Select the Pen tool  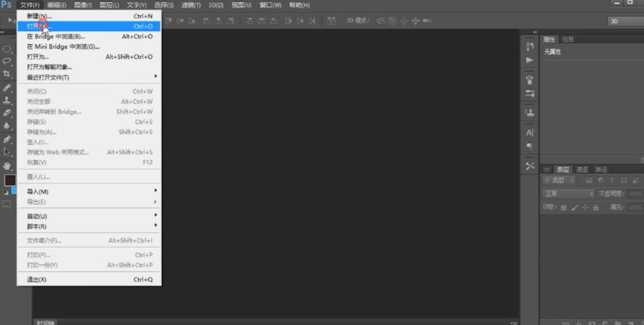click(6, 139)
